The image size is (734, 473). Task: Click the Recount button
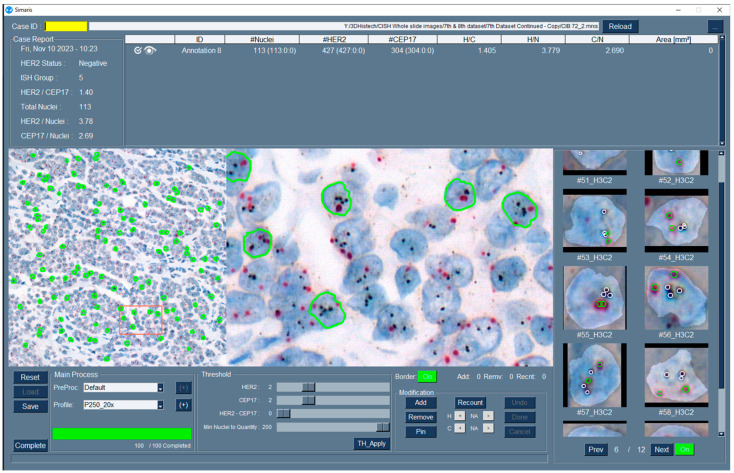click(x=470, y=403)
